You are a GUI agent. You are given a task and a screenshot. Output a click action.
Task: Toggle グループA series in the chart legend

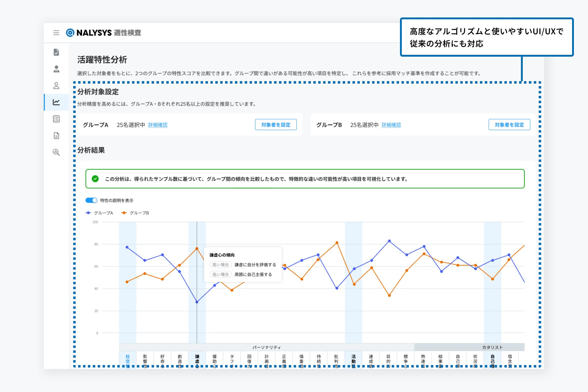(x=100, y=213)
